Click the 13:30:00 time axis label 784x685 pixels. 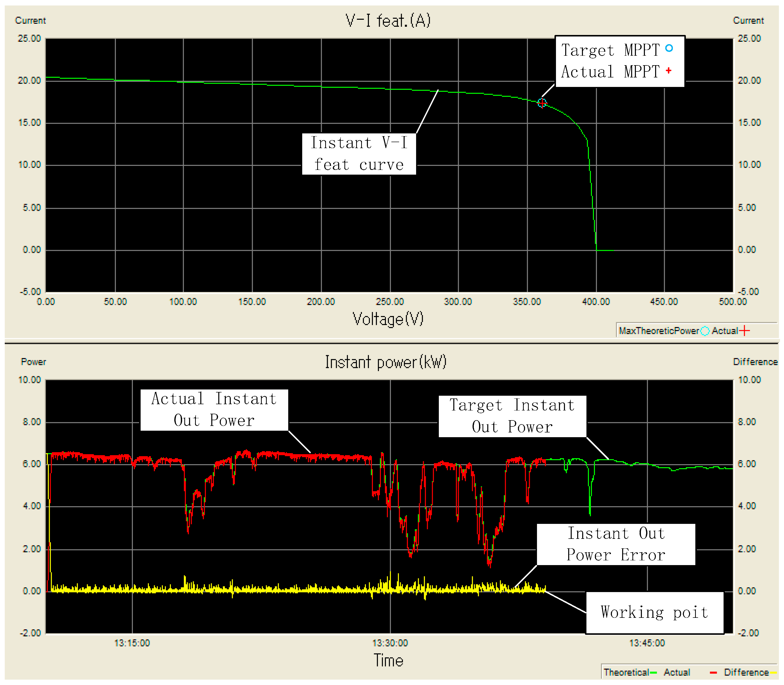pos(390,643)
